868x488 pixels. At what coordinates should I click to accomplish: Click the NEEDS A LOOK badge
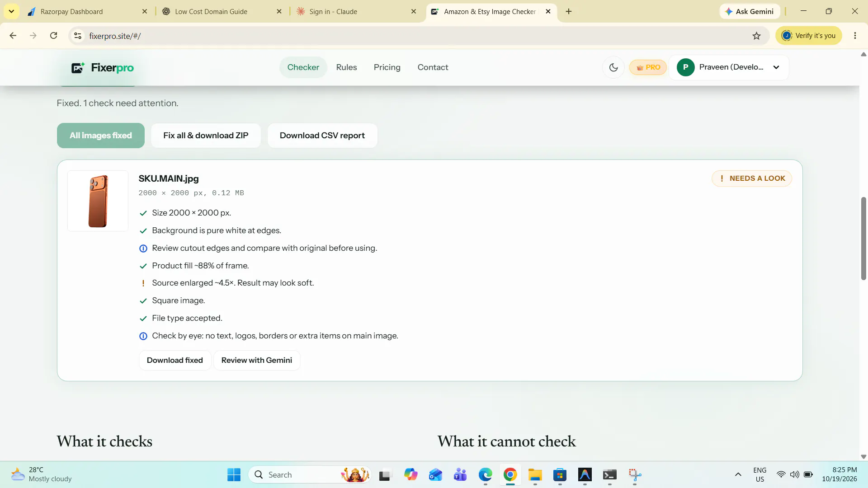(752, 178)
